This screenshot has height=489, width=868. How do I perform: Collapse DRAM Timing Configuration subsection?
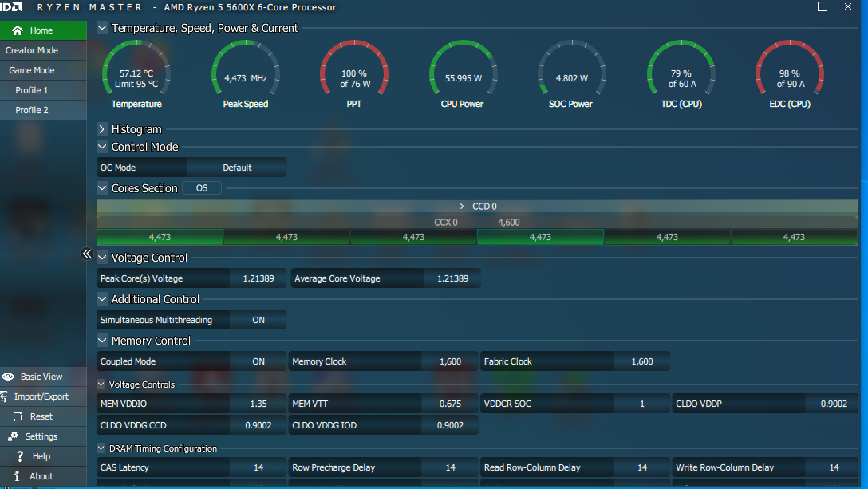tap(101, 448)
